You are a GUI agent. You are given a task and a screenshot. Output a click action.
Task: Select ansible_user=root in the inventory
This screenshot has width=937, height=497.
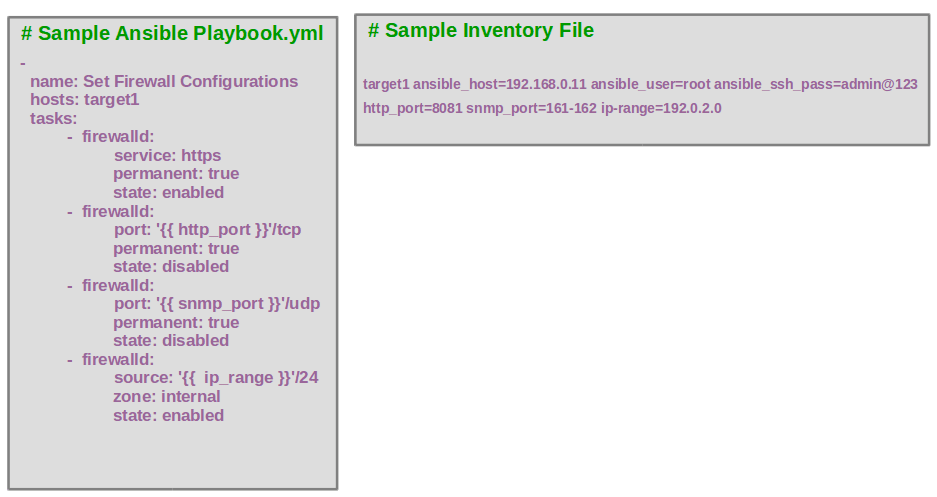(650, 85)
